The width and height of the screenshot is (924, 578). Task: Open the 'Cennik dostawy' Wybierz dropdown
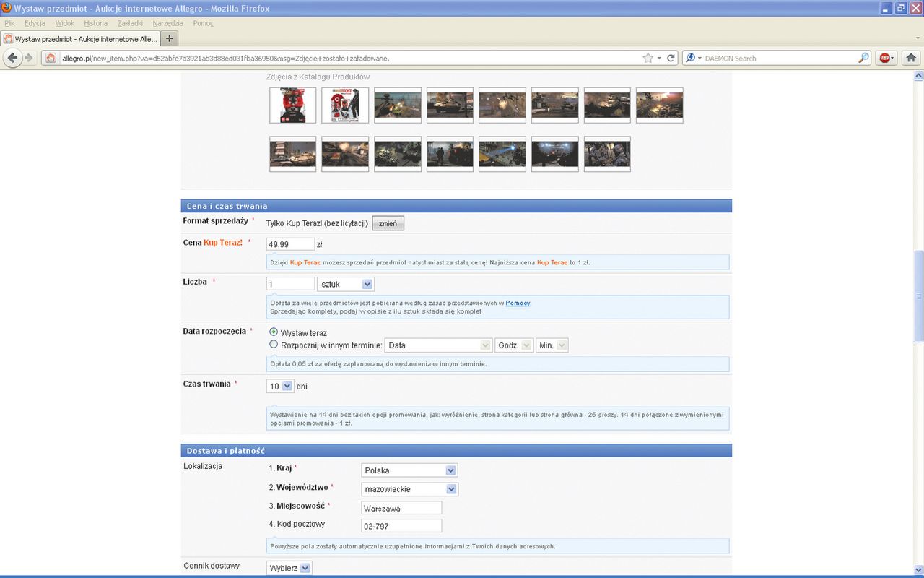pos(289,568)
